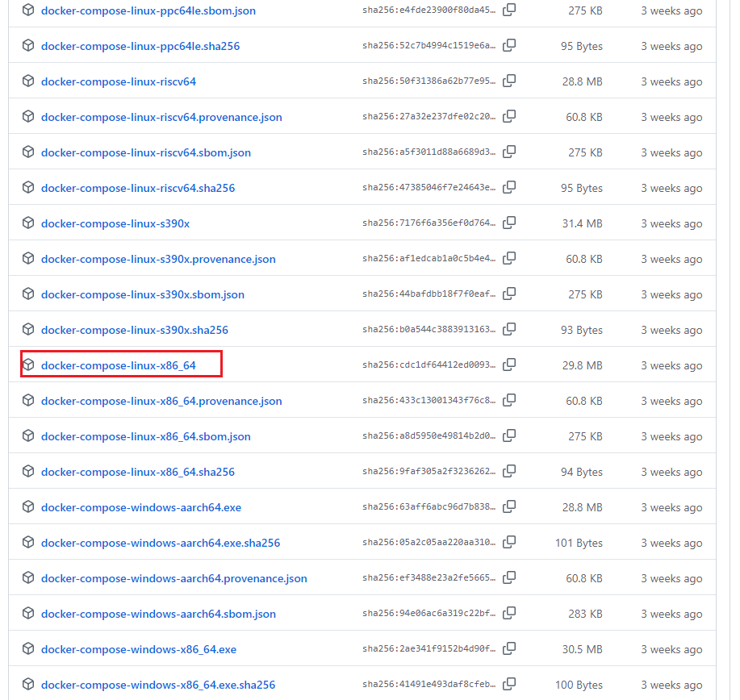Image resolution: width=740 pixels, height=700 pixels.
Task: Open docker-compose-linux-s390x.sbom.json
Action: [143, 295]
